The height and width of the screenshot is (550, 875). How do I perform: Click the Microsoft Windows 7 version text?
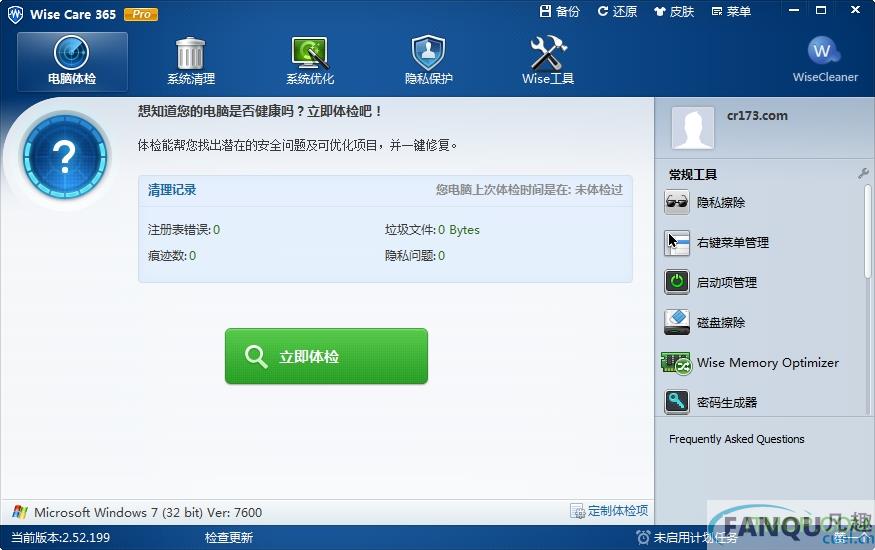coord(148,512)
